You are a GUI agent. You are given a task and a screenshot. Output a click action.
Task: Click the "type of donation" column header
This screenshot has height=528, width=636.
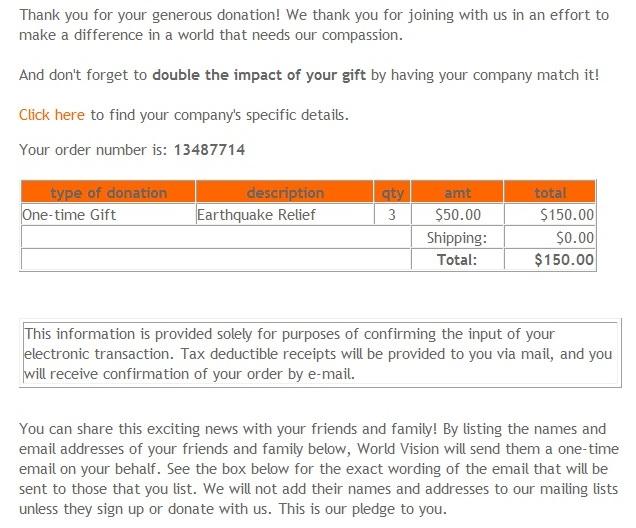108,193
